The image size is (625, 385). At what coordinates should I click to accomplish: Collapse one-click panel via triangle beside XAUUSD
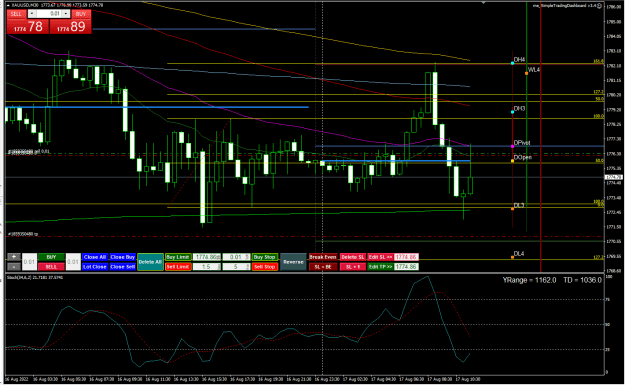click(9, 5)
